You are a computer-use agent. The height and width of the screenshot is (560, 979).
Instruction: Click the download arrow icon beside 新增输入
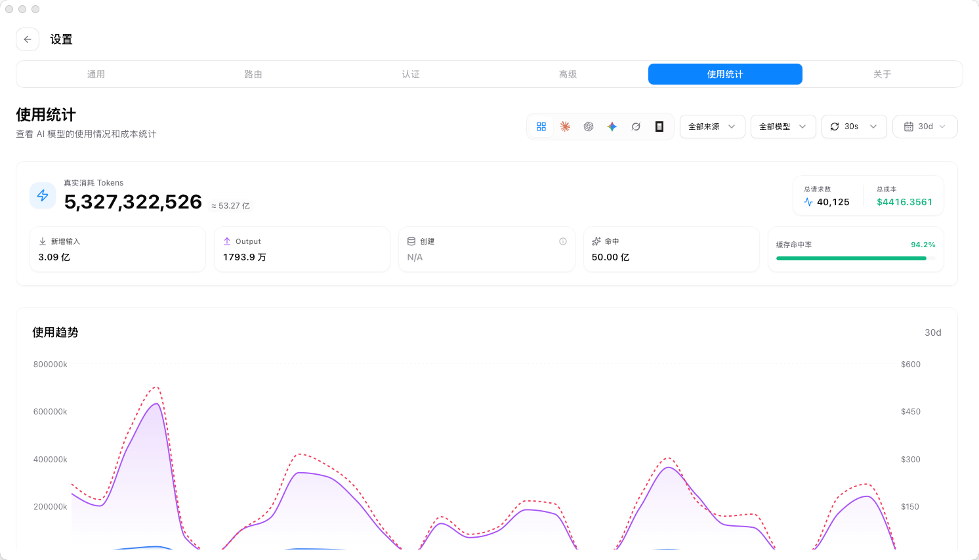coord(43,241)
